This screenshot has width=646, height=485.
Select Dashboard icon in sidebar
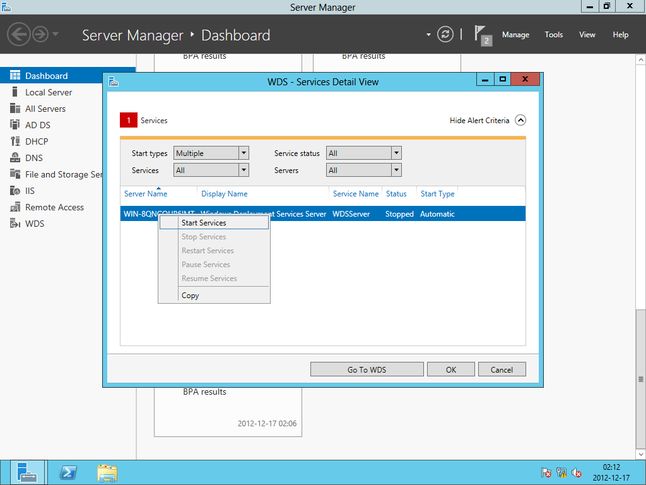(15, 75)
